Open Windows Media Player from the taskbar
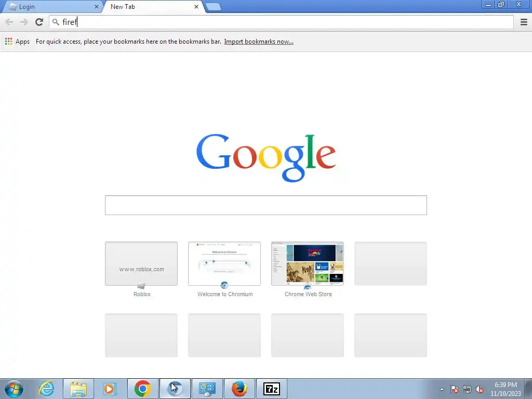This screenshot has height=399, width=532. click(x=110, y=389)
